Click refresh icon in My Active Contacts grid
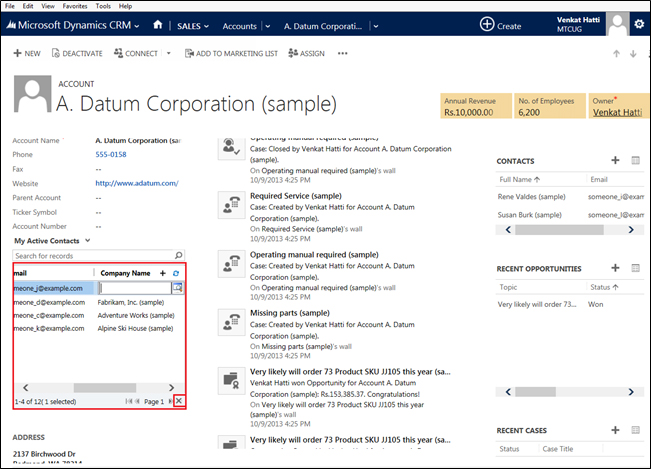 coord(177,272)
